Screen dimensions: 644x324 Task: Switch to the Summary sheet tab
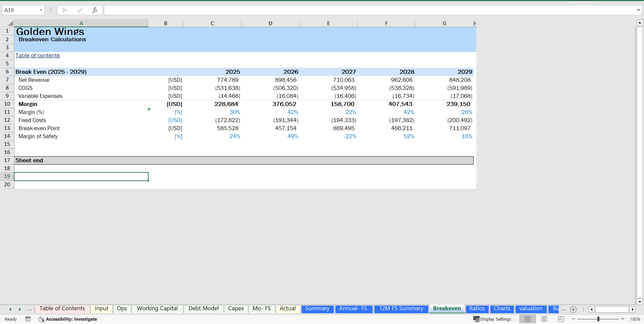[x=317, y=309]
